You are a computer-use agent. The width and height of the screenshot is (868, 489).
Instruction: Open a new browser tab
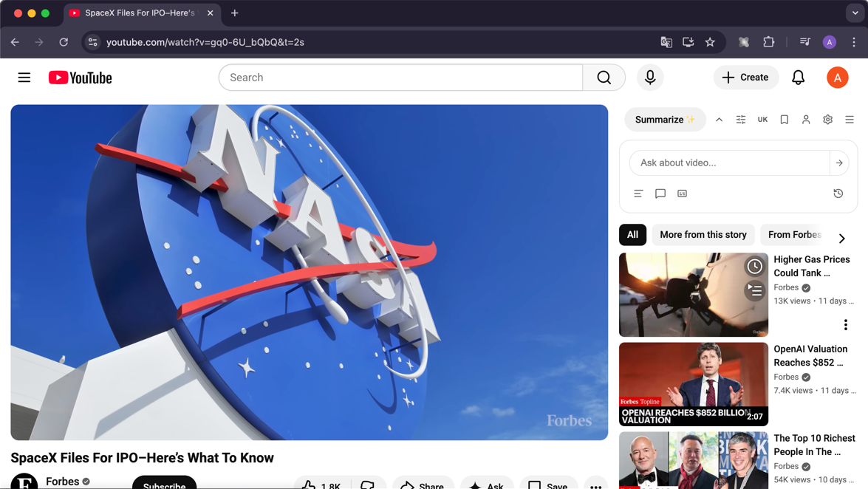pyautogui.click(x=235, y=13)
